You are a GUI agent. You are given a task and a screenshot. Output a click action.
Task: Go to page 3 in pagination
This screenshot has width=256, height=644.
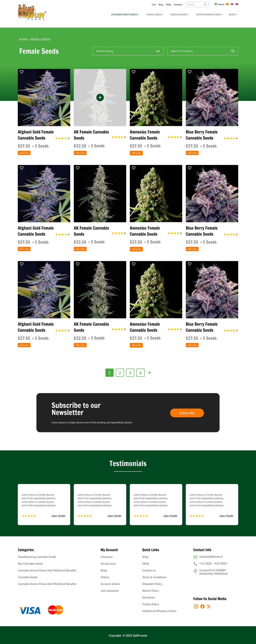130,372
